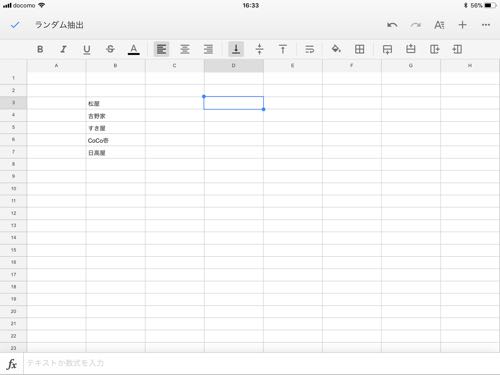Select row 7 header
Viewport: 500px width, 375px height.
click(x=13, y=152)
